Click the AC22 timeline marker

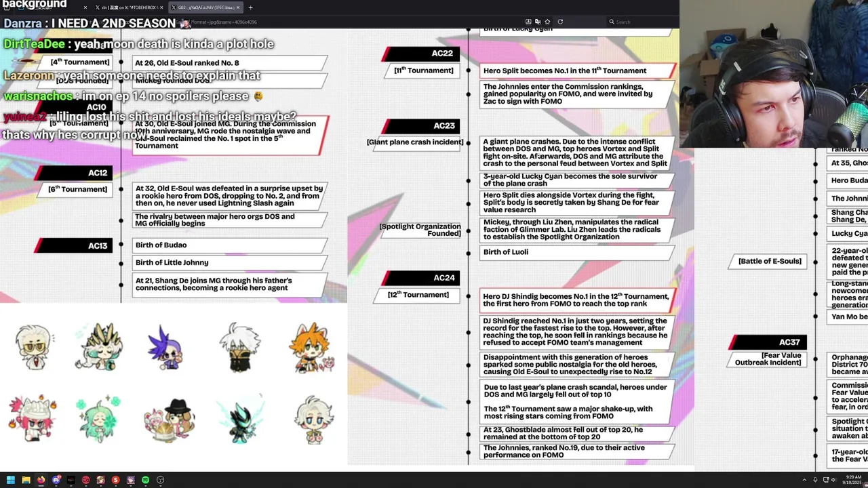(422, 54)
